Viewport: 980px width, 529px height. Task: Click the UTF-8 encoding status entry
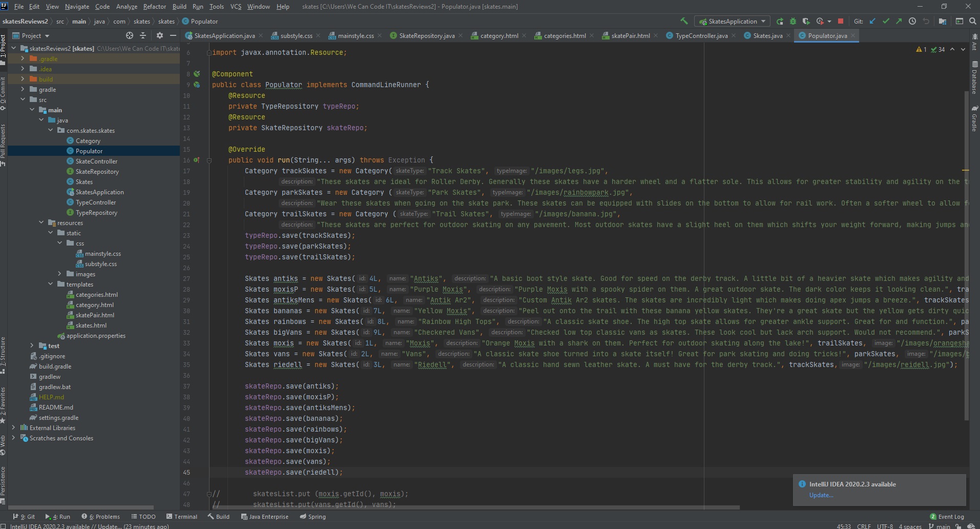click(885, 526)
